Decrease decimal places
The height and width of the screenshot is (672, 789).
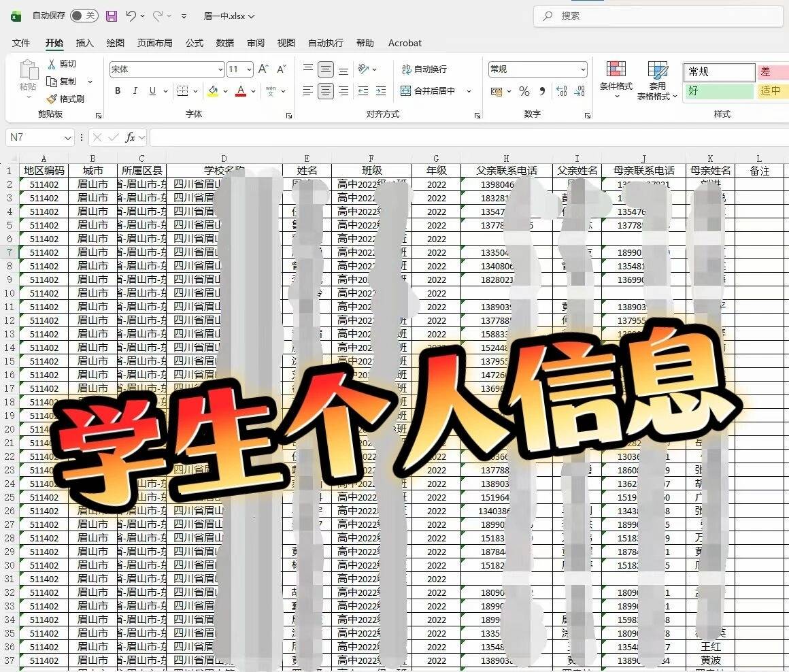pyautogui.click(x=580, y=91)
